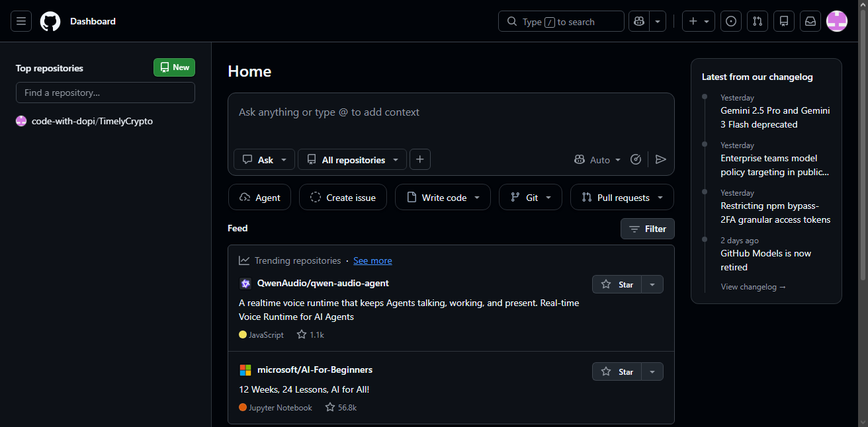Click the green New repository button
Viewport: 868px width, 427px height.
pyautogui.click(x=175, y=67)
